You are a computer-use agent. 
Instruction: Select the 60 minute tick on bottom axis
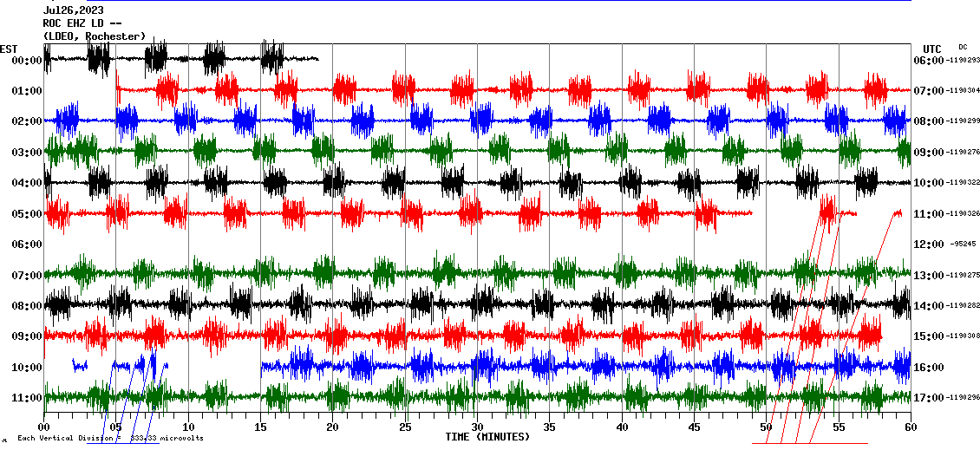(x=910, y=427)
